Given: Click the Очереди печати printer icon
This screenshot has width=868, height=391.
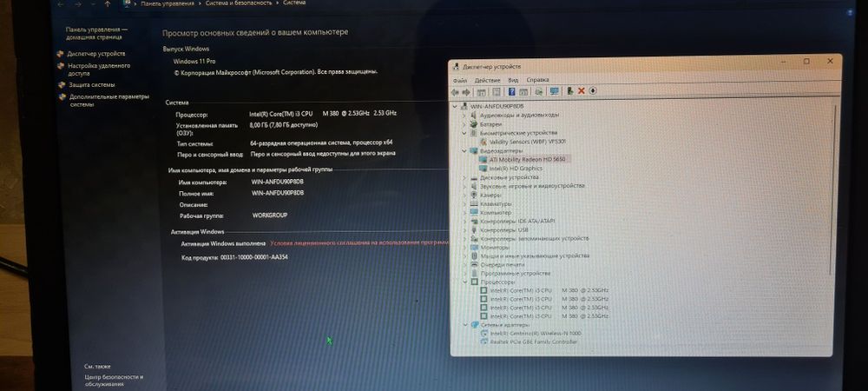Looking at the screenshot, I should point(475,265).
